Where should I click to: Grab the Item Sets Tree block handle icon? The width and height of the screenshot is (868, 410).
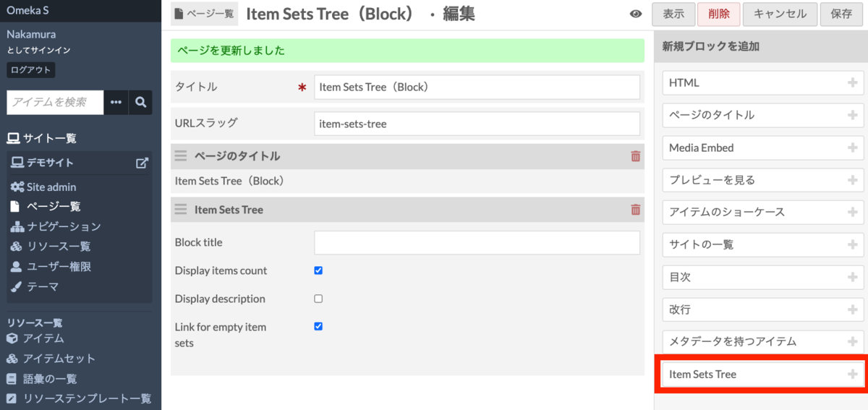pyautogui.click(x=181, y=210)
